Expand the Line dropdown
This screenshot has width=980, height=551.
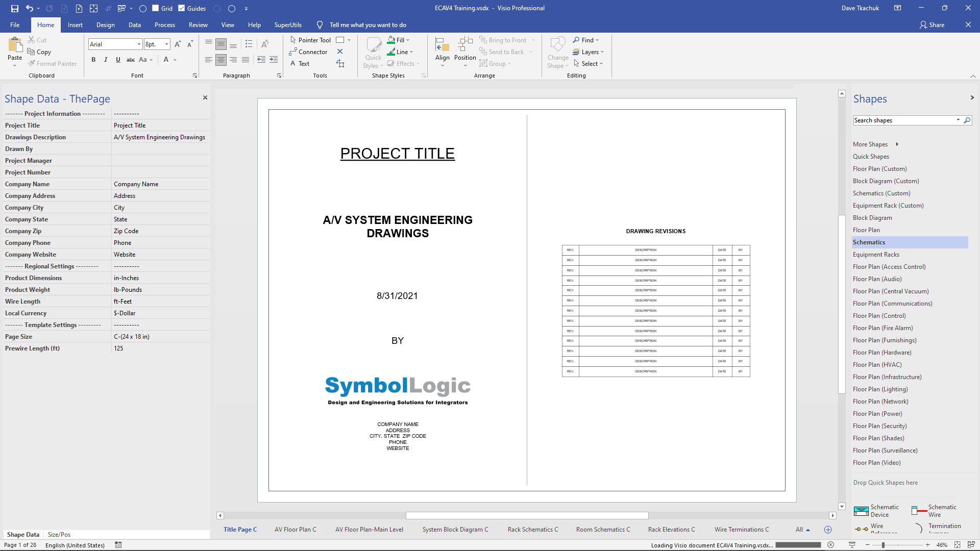click(411, 52)
